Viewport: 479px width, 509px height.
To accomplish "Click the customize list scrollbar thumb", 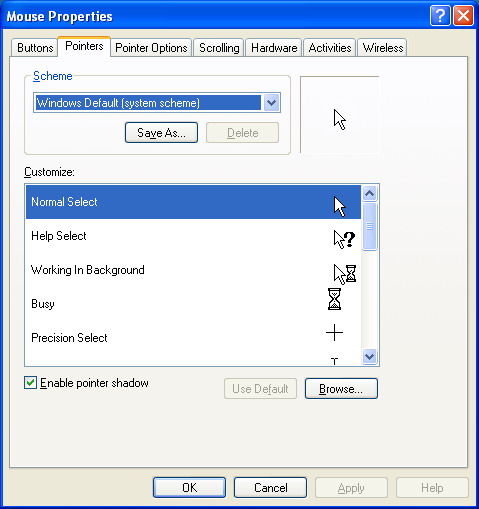I will (369, 226).
